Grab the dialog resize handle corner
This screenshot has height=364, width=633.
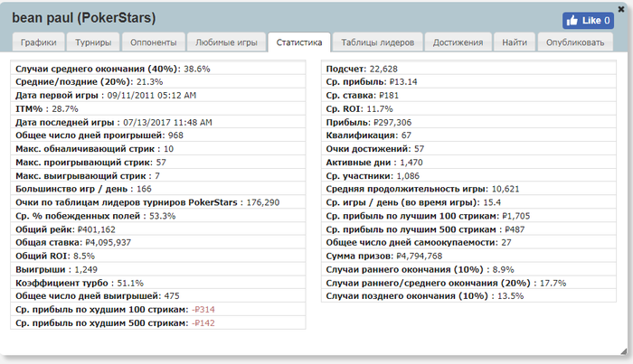(x=624, y=351)
